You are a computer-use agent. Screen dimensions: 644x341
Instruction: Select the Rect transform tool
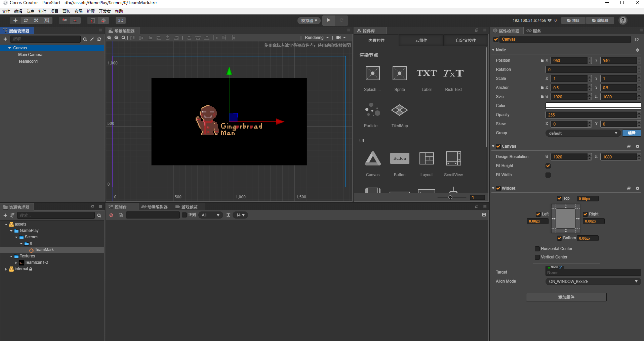47,20
